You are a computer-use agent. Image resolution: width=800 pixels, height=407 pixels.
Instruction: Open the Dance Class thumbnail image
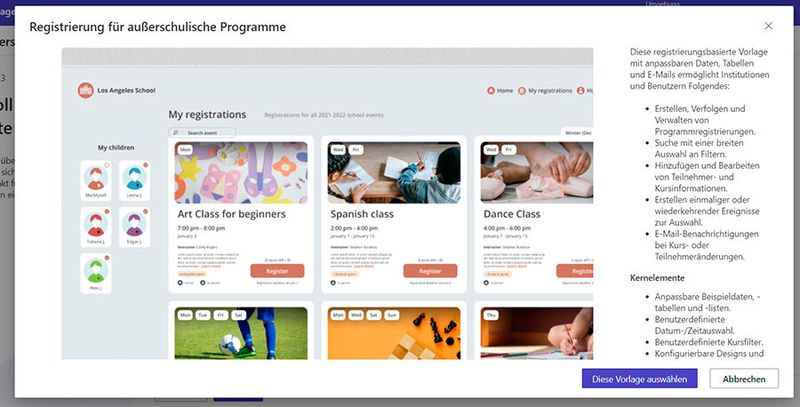pyautogui.click(x=537, y=172)
